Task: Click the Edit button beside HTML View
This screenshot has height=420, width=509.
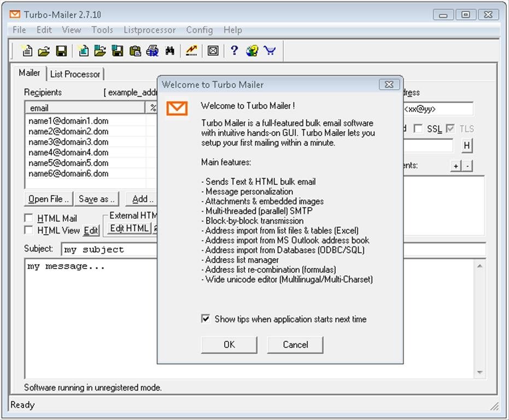Action: (x=91, y=230)
